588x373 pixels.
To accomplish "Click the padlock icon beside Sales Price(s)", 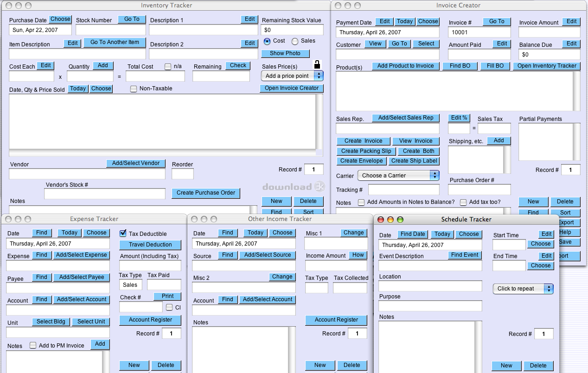I will (x=317, y=65).
